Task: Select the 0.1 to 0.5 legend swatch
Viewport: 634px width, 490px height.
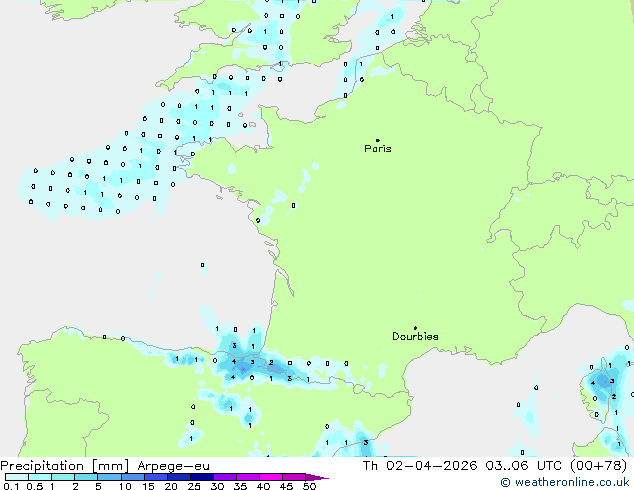Action: click(17, 477)
